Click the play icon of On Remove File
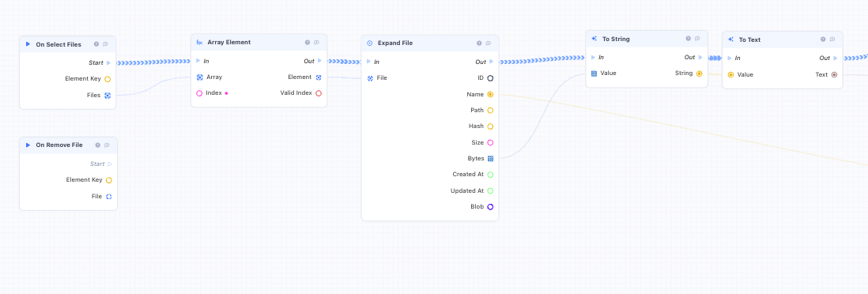This screenshot has height=294, width=868. (28, 145)
